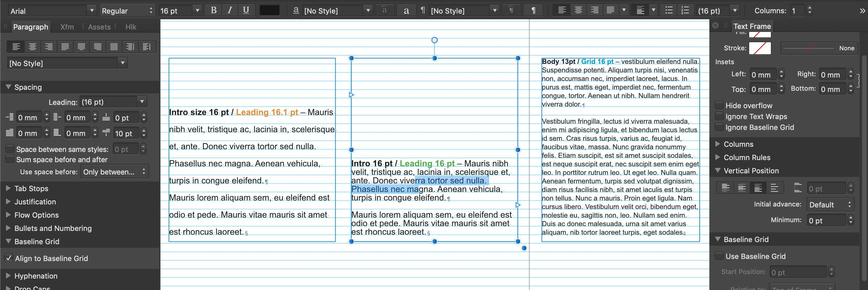Enable Ignore Text Wraps checkbox
868x290 pixels.
(719, 116)
